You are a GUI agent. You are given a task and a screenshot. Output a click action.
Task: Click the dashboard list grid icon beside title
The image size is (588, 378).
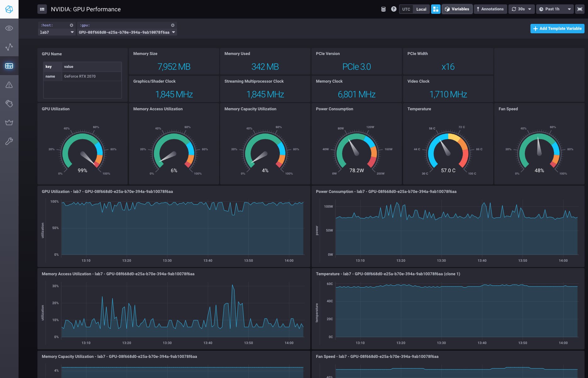click(x=42, y=9)
